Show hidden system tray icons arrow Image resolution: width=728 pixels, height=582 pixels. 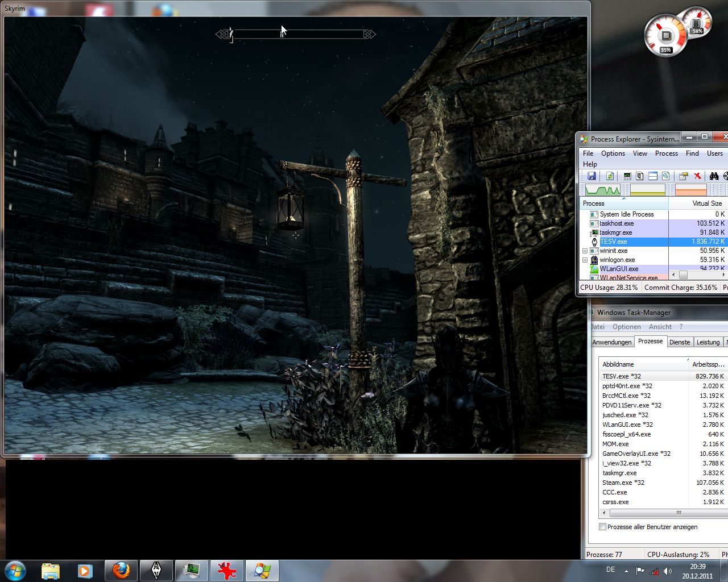pos(626,571)
